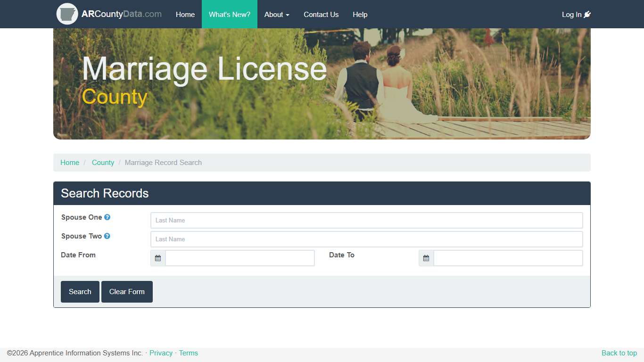
Task: Open the Help menu item
Action: 360,14
